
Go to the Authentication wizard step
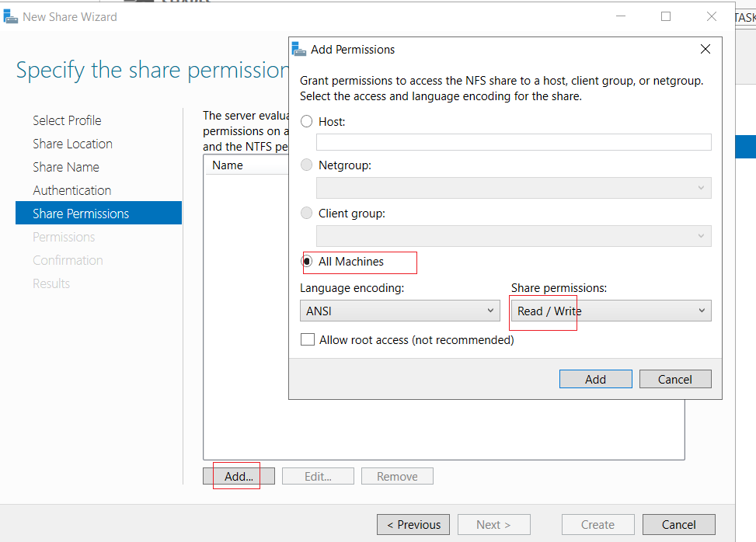point(71,190)
